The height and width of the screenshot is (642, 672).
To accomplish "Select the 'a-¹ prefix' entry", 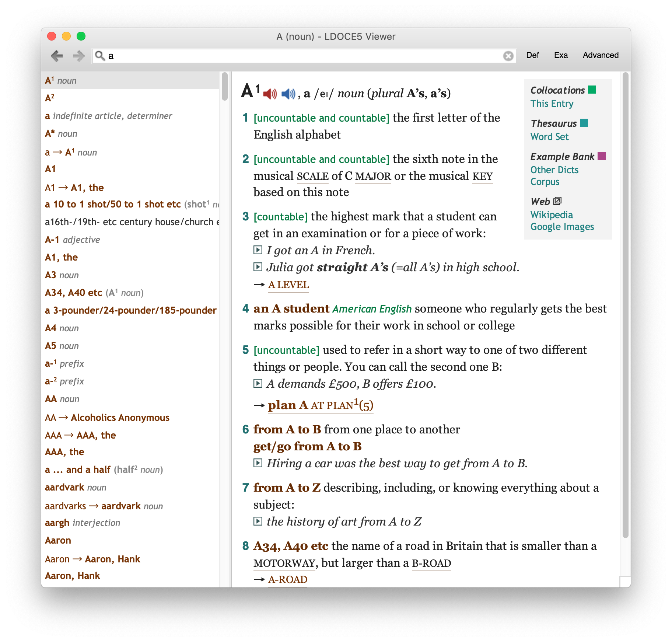I will click(130, 363).
